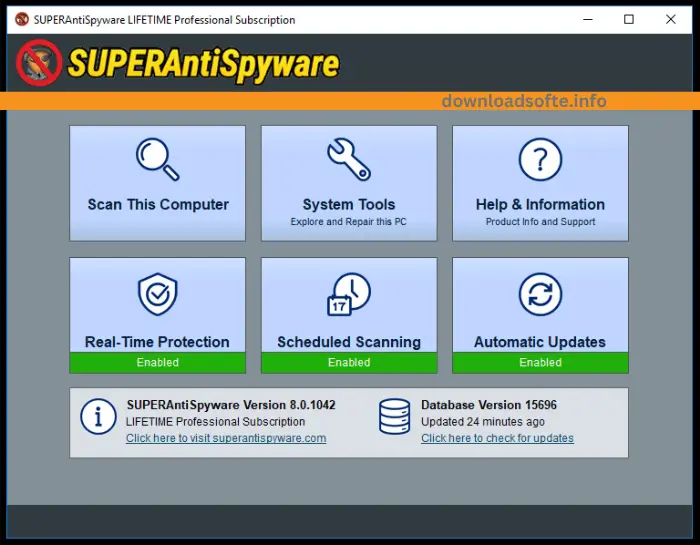Click here to check for updates link
700x545 pixels.
(497, 438)
